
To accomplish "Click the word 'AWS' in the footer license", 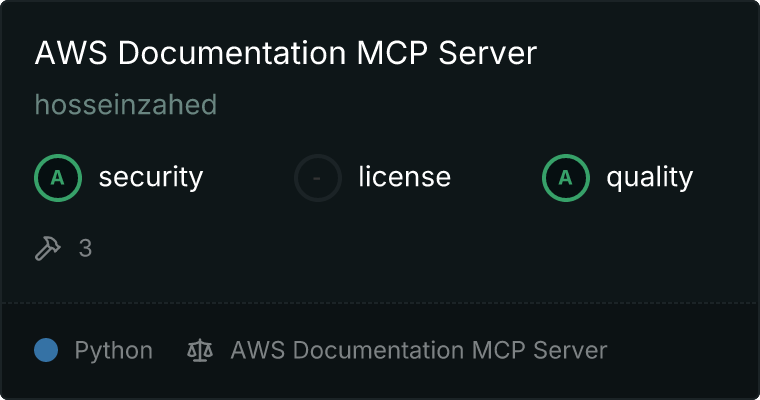I will click(x=254, y=351).
